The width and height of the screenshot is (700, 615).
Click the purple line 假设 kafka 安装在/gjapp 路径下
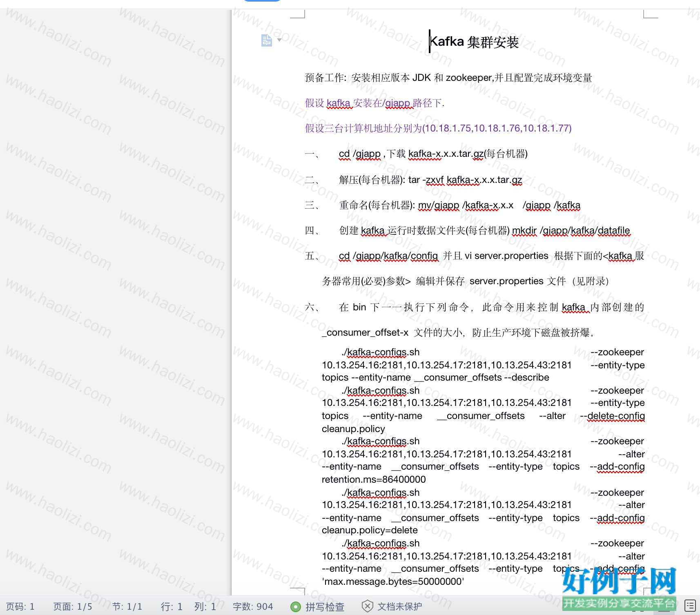tap(375, 103)
